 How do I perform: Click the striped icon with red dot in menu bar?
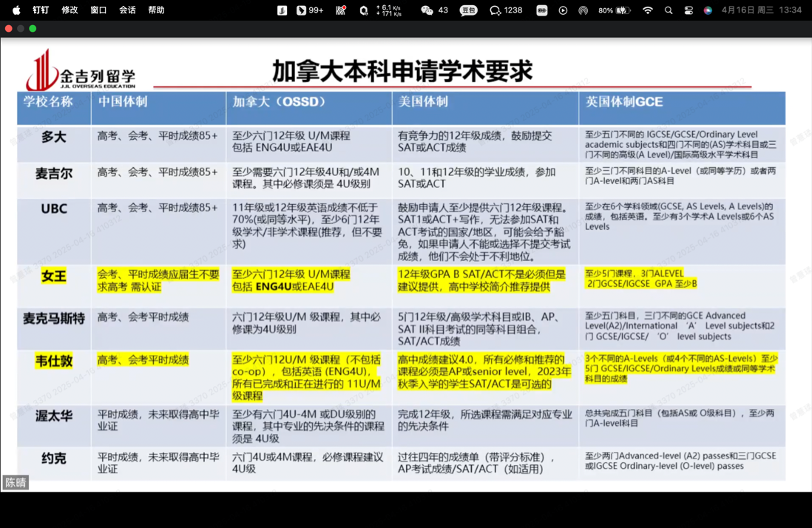click(x=341, y=10)
